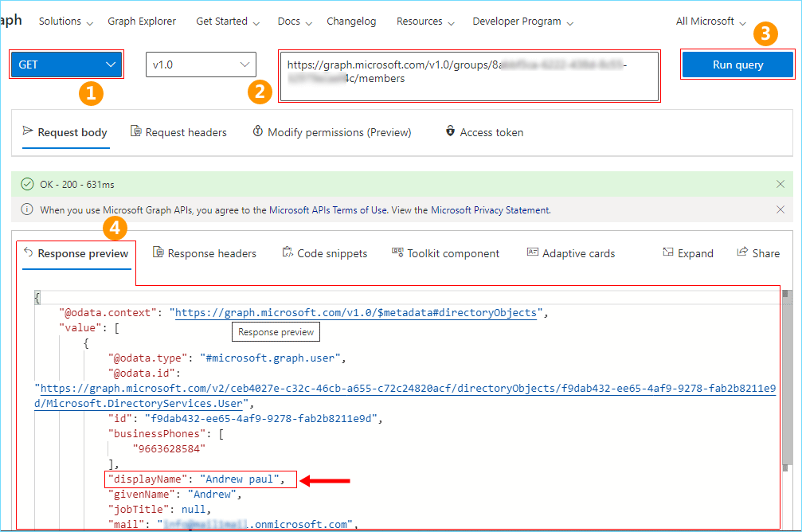Click the Adaptive cards icon

pos(533,253)
